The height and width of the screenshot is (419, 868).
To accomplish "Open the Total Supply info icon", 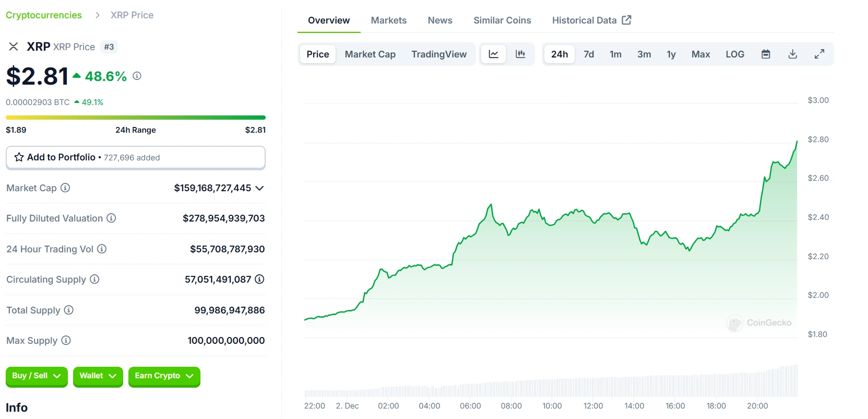I will point(69,310).
